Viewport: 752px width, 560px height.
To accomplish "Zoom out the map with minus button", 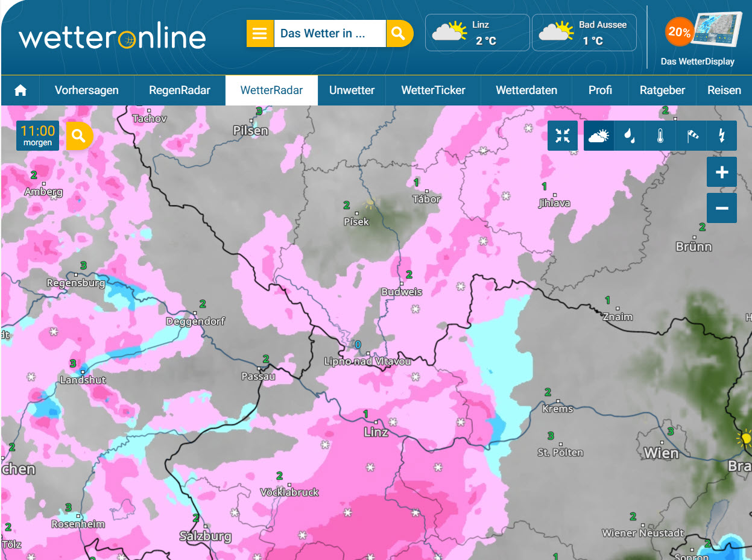I will point(722,209).
